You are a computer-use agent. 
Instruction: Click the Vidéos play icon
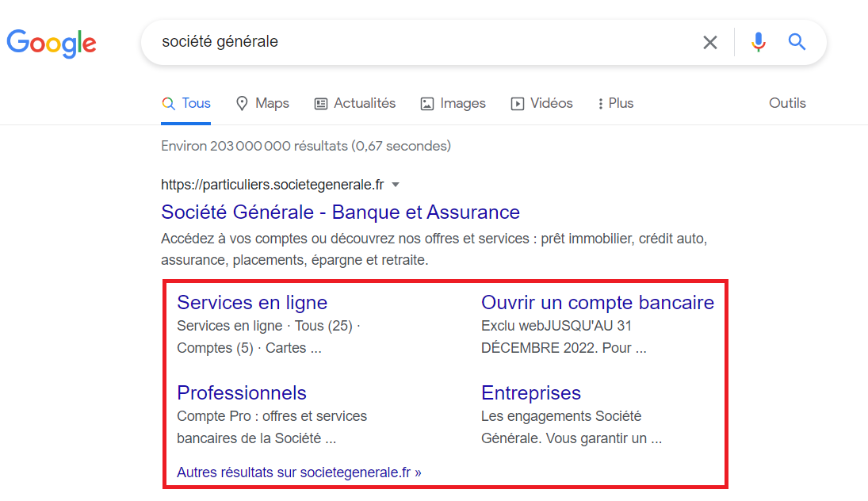click(x=518, y=103)
